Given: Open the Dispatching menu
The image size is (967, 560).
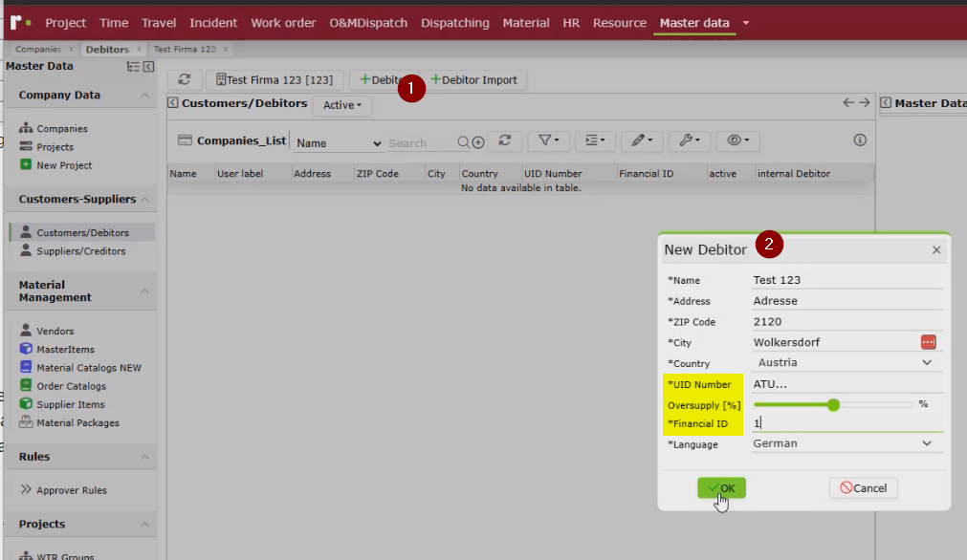Looking at the screenshot, I should pos(454,23).
